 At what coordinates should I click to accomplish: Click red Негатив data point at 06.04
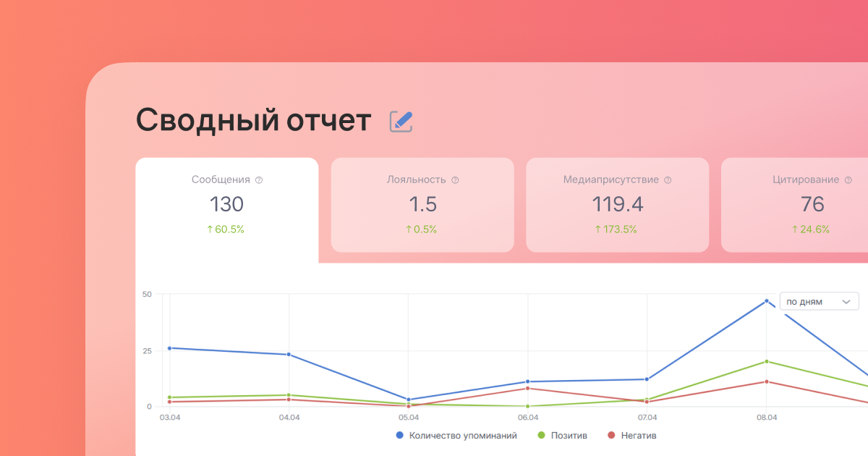pyautogui.click(x=528, y=389)
